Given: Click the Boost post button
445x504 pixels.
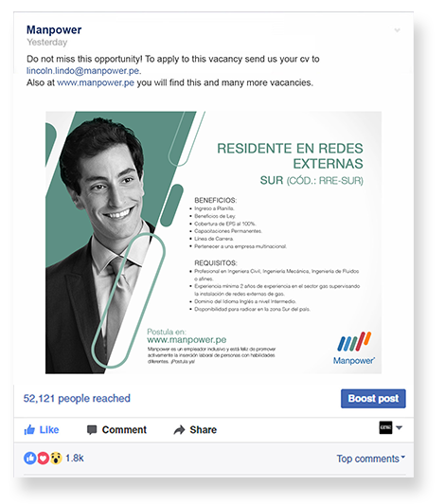Looking at the screenshot, I should point(373,399).
